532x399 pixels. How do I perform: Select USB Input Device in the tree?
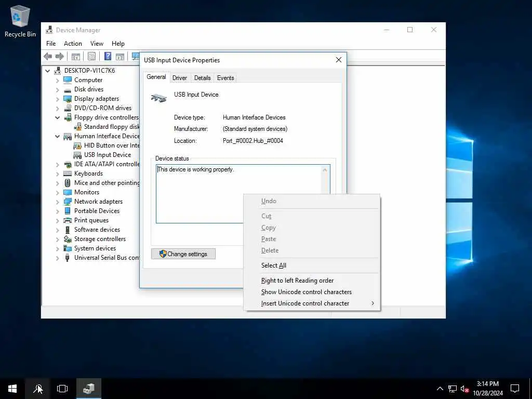click(108, 155)
